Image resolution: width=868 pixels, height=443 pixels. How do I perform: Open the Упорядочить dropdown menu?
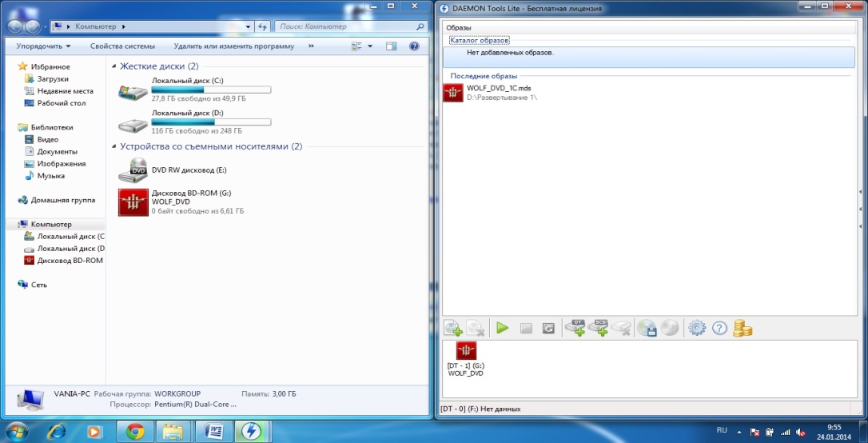(x=43, y=46)
